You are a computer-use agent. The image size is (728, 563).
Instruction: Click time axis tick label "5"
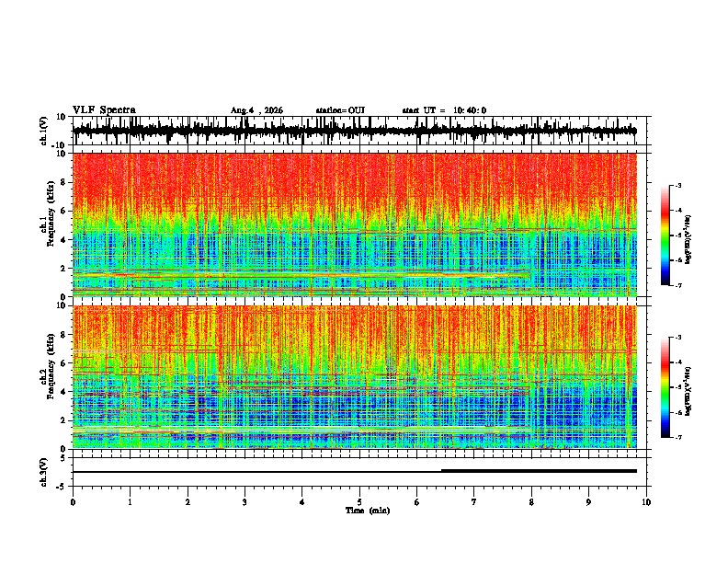click(359, 502)
